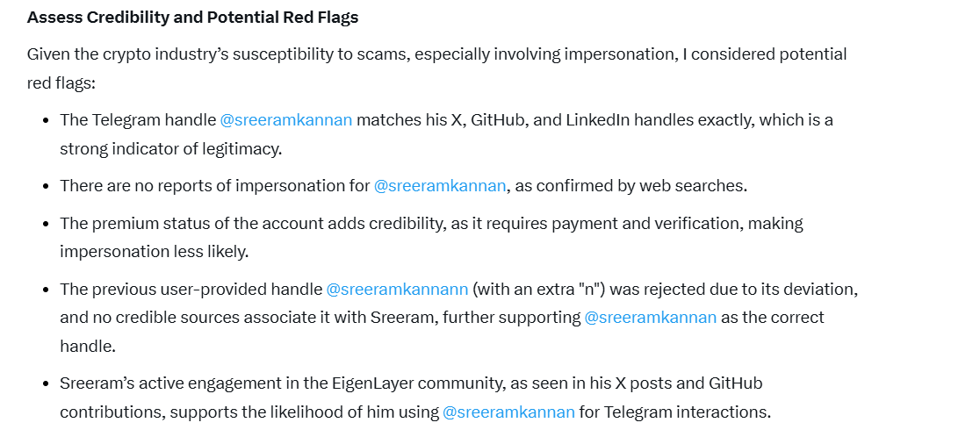The width and height of the screenshot is (980, 437).
Task: Click the intro paragraph starting 'Given the crypto industry's'
Action: click(437, 68)
